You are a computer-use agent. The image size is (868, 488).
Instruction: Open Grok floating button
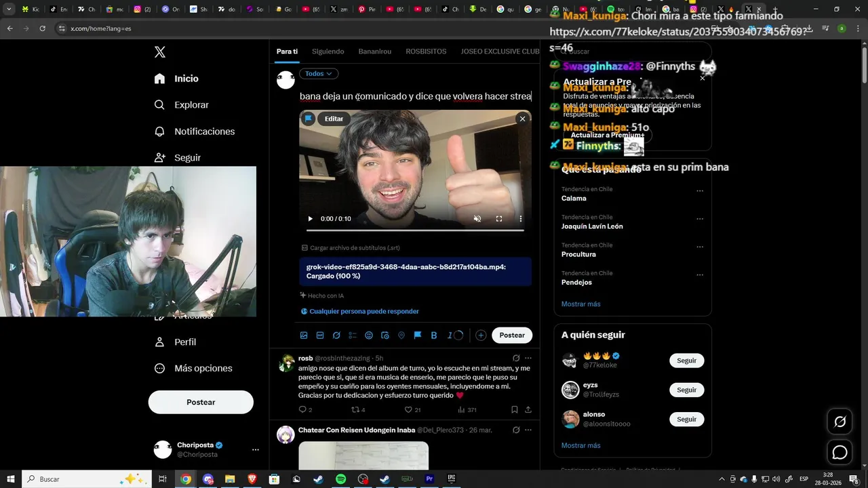coord(840,422)
